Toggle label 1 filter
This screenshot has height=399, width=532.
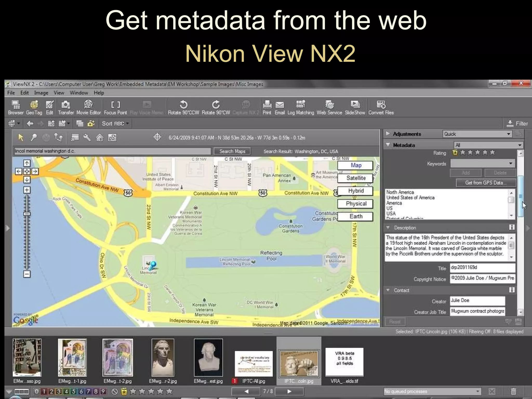(x=44, y=391)
